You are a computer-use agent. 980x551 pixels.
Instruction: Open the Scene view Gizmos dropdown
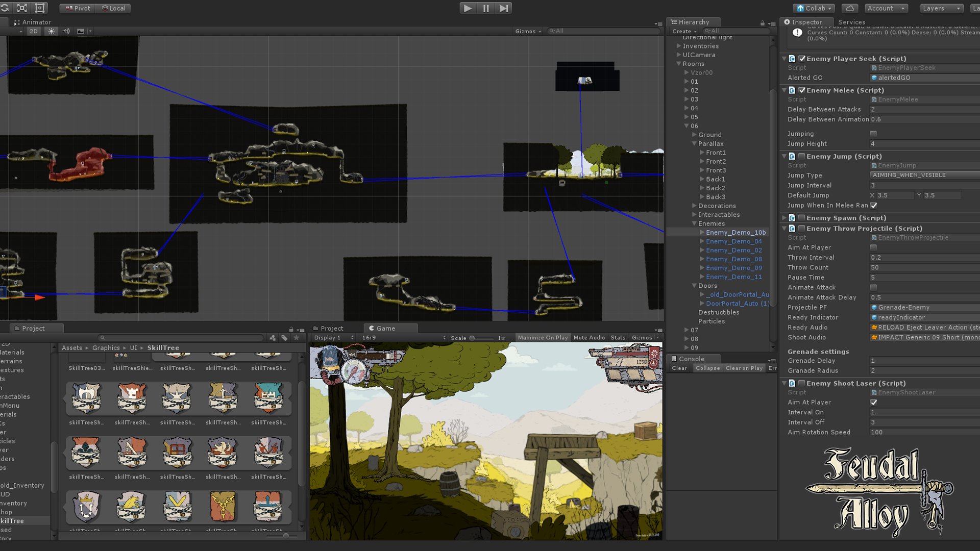coord(528,31)
